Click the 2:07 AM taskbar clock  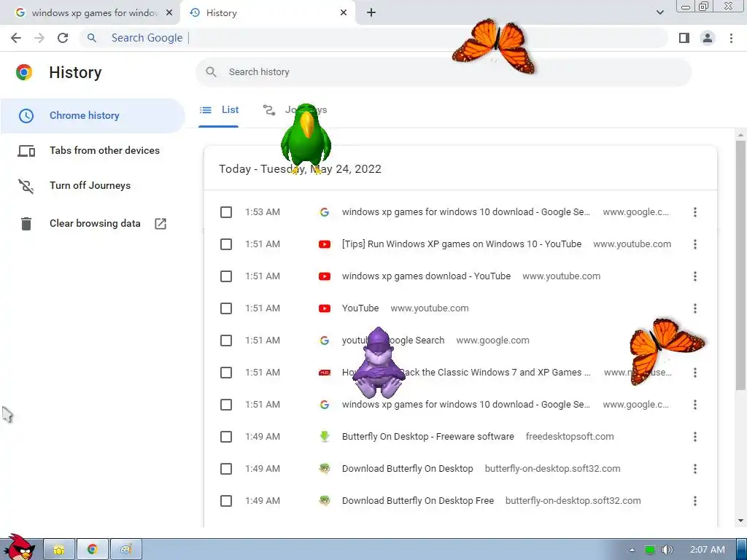[708, 550]
